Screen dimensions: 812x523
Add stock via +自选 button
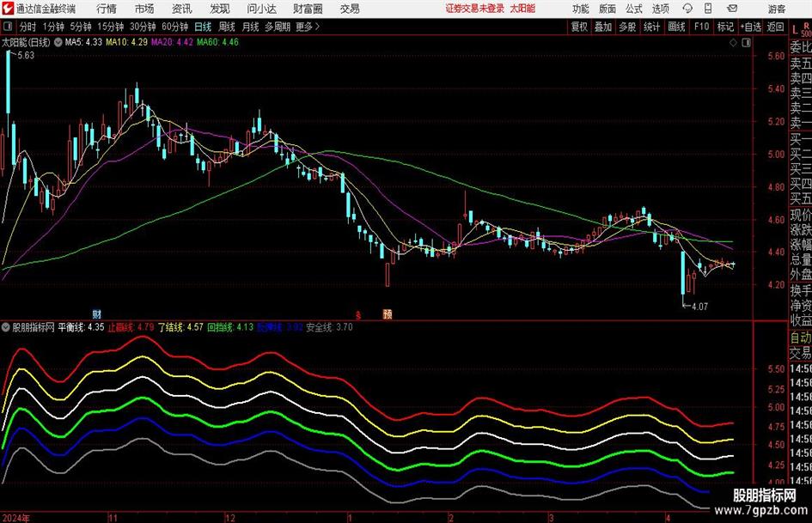click(x=751, y=27)
